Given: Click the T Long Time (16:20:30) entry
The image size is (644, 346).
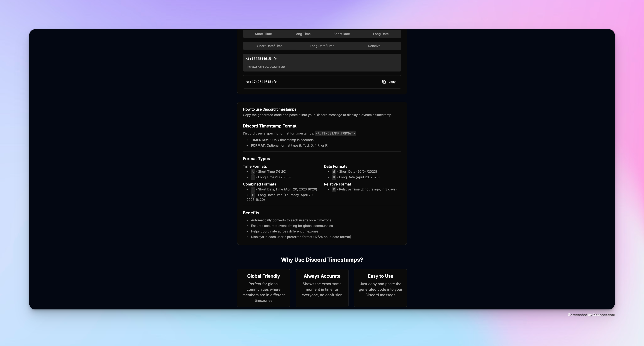Looking at the screenshot, I should [271, 177].
